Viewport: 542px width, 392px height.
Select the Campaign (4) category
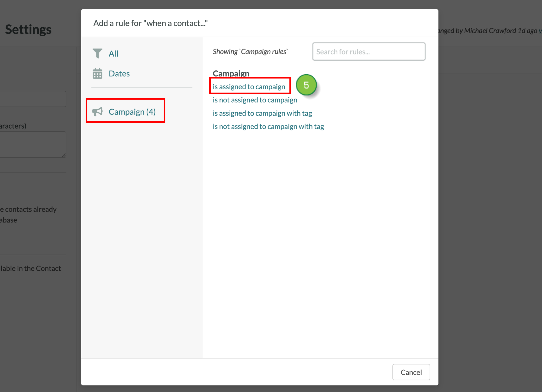(132, 112)
